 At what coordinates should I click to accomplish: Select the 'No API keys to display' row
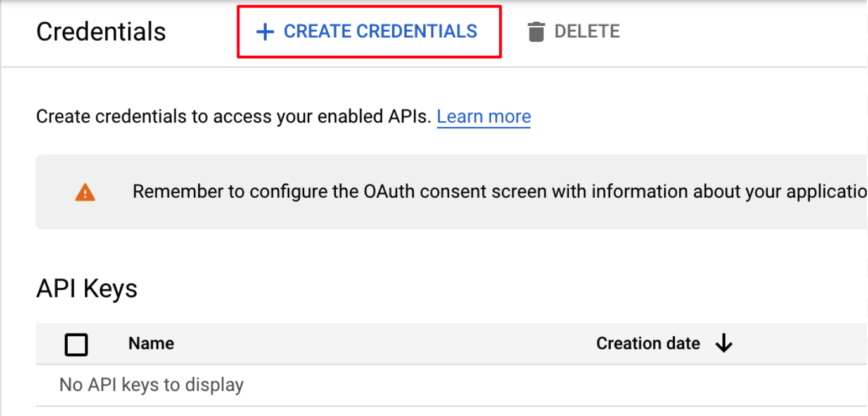pos(451,385)
